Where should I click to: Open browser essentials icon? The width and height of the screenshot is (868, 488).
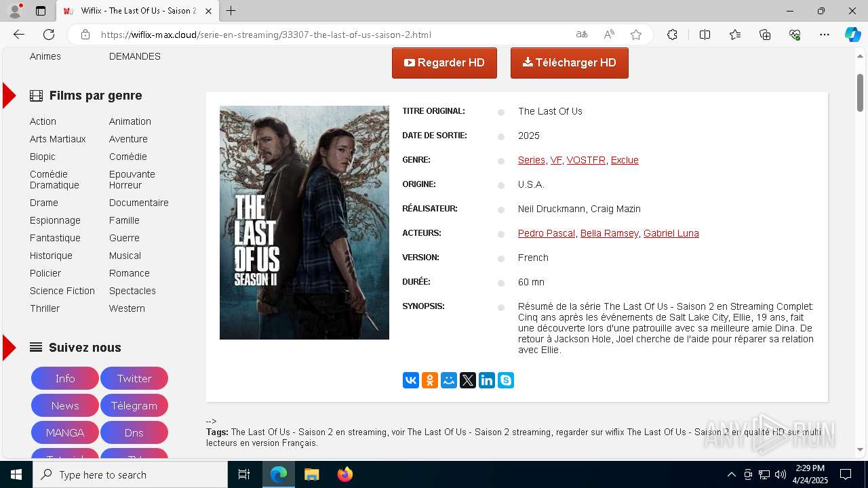pos(795,35)
